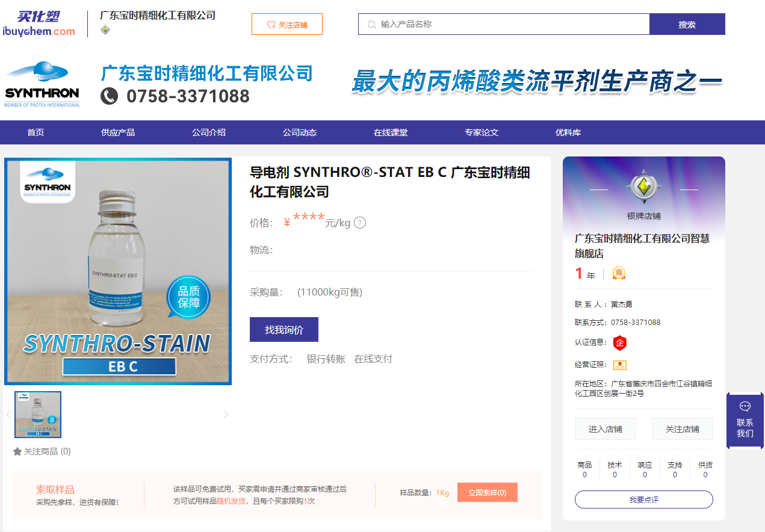This screenshot has width=765, height=532.
Task: Click the merchant badge icon beside 1年
Action: (x=619, y=273)
